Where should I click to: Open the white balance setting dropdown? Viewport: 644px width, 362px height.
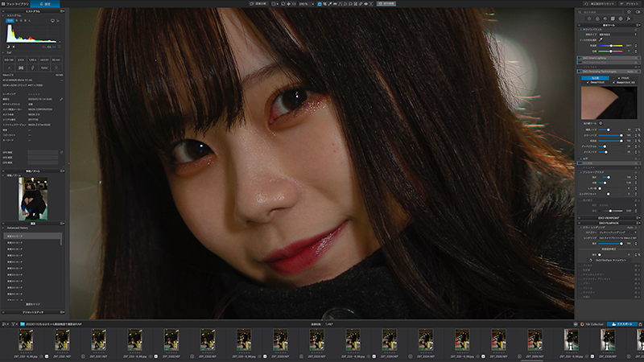pos(617,35)
